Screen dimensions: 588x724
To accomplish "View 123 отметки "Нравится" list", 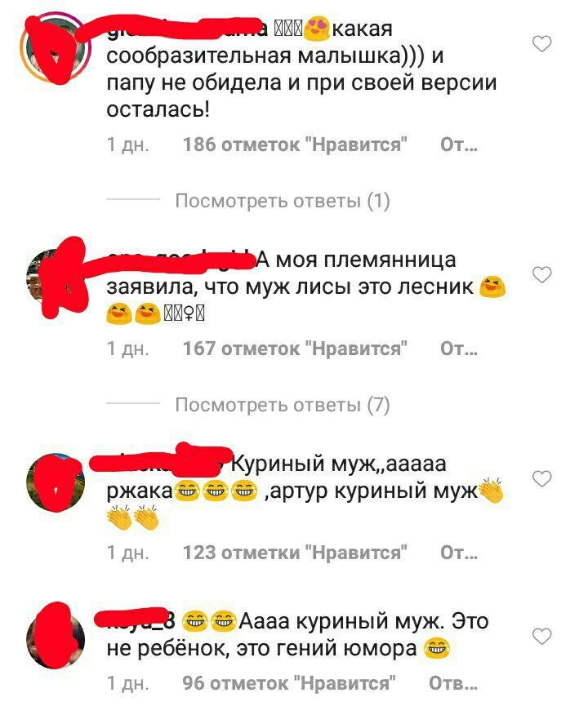I will coord(295,553).
